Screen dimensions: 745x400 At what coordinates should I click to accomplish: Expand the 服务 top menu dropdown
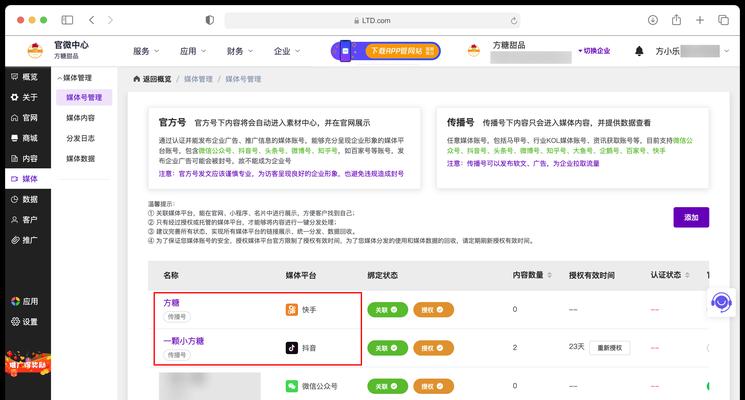pos(146,51)
